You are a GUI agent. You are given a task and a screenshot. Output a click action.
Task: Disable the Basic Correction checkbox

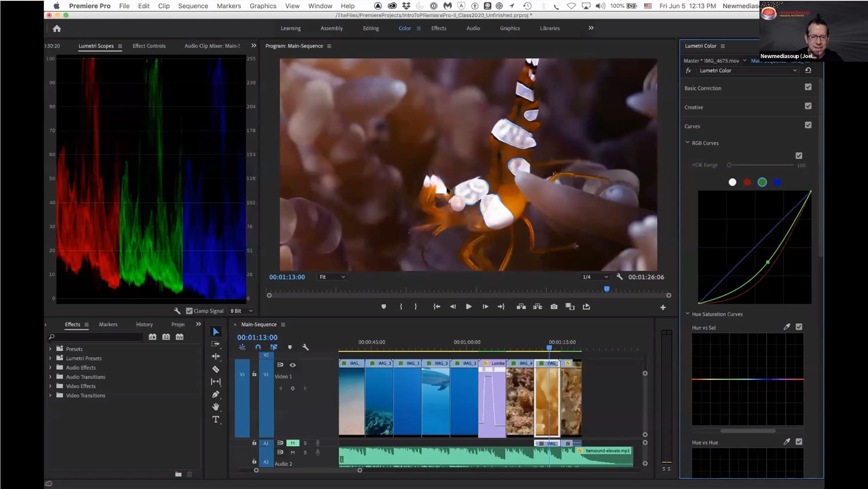[x=808, y=87]
